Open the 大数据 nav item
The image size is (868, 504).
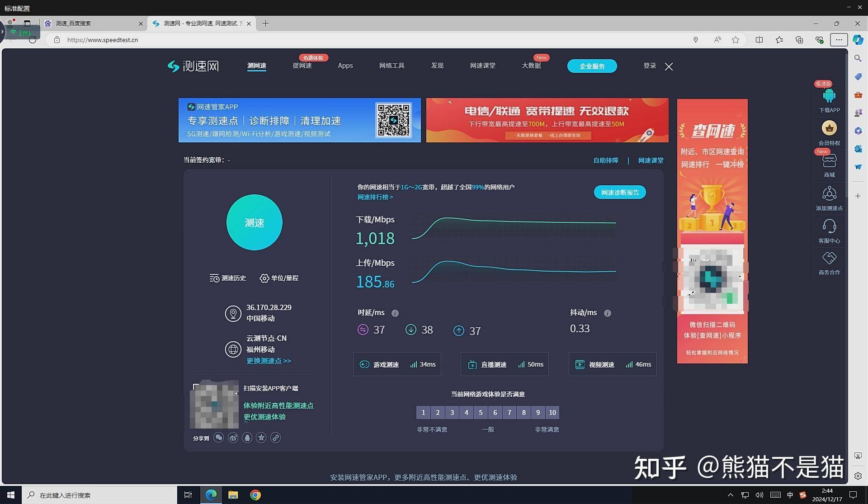point(531,66)
